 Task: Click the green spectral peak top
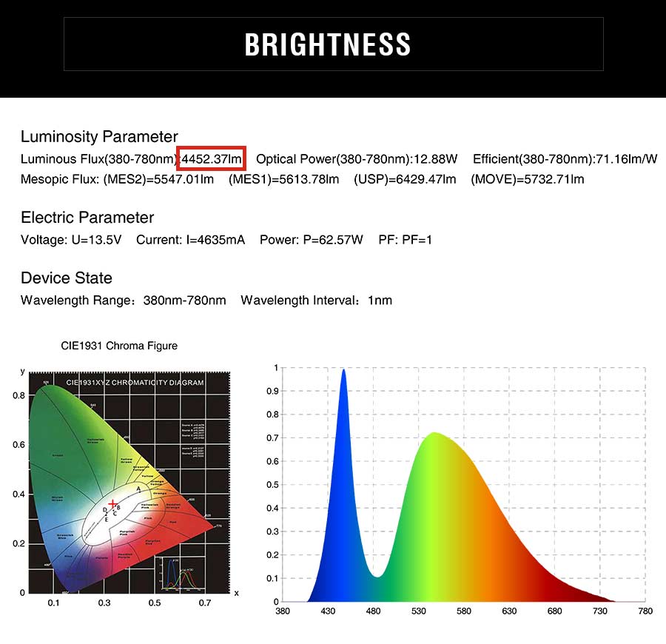[434, 435]
